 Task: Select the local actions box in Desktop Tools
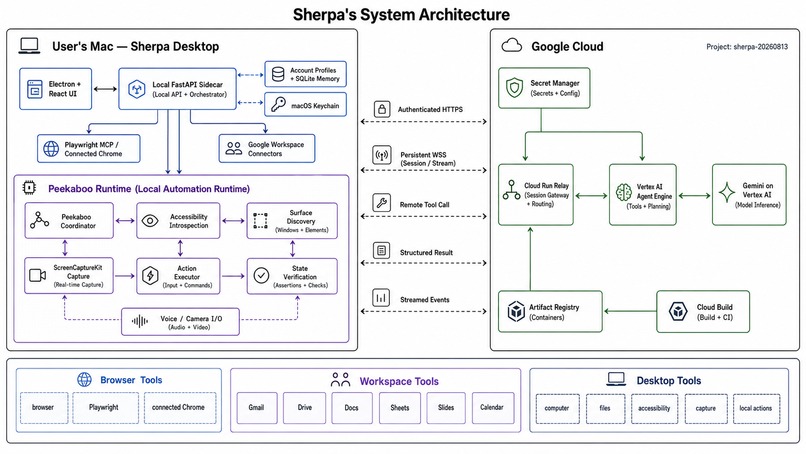(x=756, y=409)
